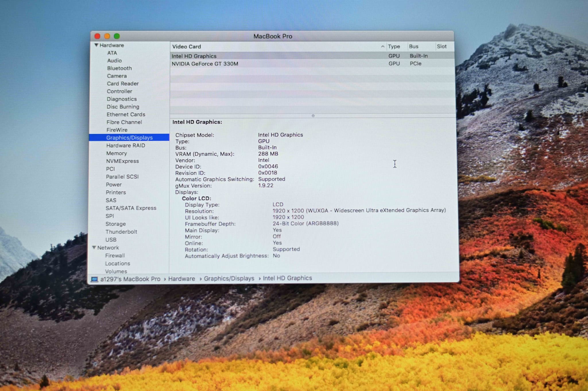Select the highlighted Graphics/Displays item
Viewport: 588px width, 391px height.
pyautogui.click(x=129, y=138)
